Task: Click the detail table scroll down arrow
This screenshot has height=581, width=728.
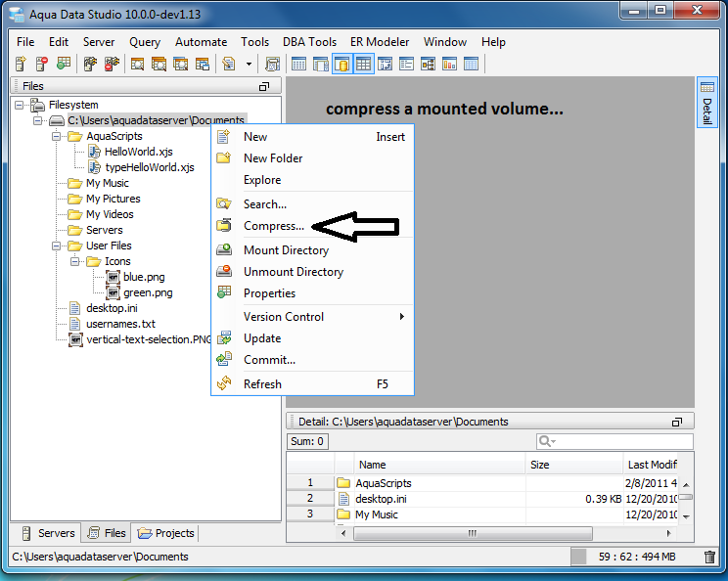Action: [x=686, y=516]
